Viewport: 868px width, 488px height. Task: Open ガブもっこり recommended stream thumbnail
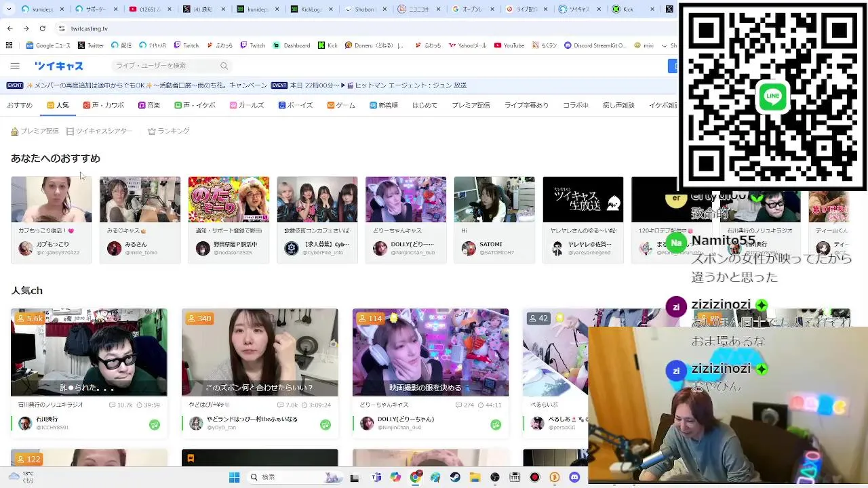pos(52,199)
